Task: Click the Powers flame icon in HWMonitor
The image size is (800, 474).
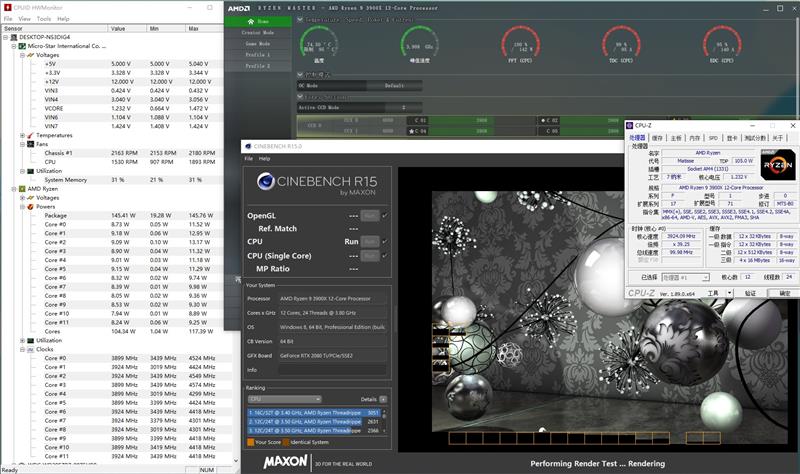Action: [x=31, y=207]
